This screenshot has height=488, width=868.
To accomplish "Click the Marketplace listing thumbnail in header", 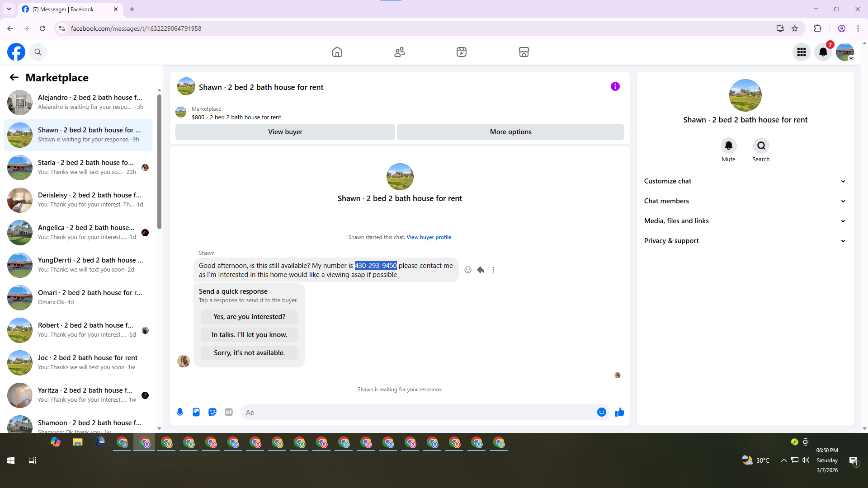I will [x=181, y=112].
